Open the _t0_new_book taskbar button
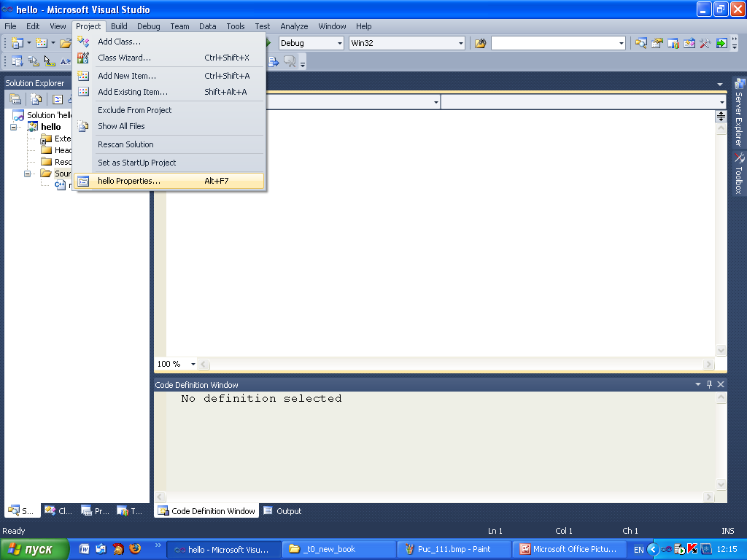This screenshot has height=560, width=747. 339,549
